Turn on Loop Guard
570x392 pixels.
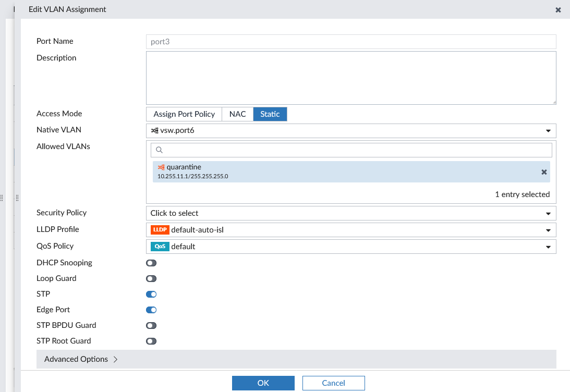(x=151, y=278)
